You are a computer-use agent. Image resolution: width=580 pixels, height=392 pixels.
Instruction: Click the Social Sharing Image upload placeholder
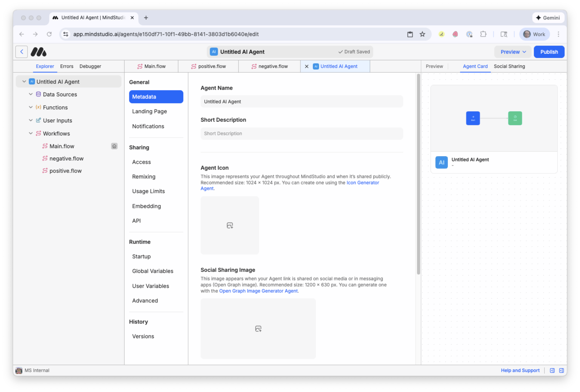pos(258,329)
